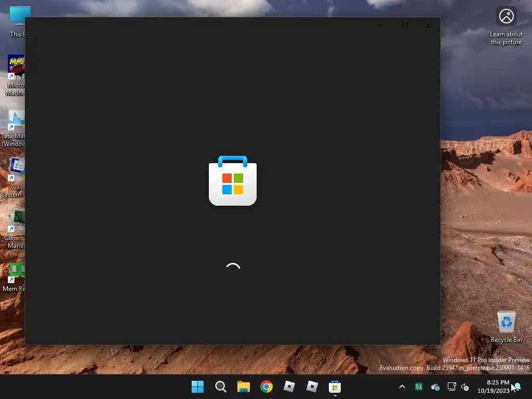532x399 pixels.
Task: Open taskbar Search magnifier
Action: (x=220, y=387)
